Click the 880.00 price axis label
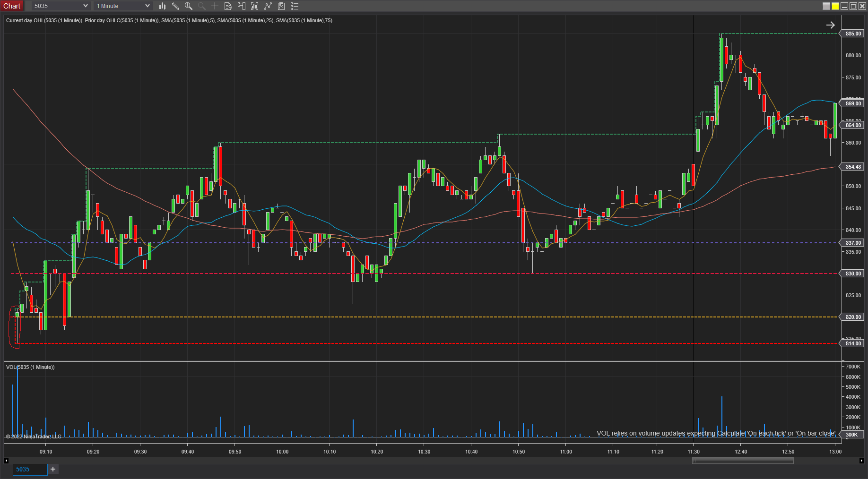868x479 pixels. click(853, 55)
